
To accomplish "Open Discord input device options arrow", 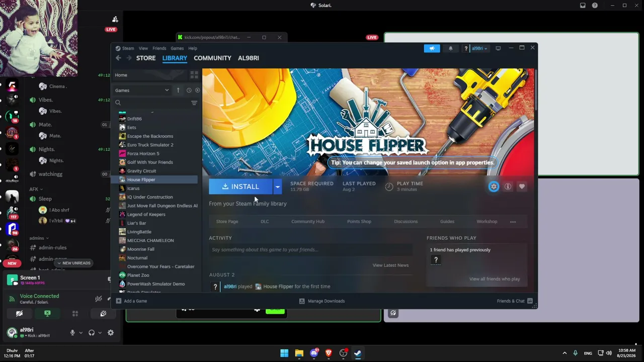I will (x=80, y=333).
